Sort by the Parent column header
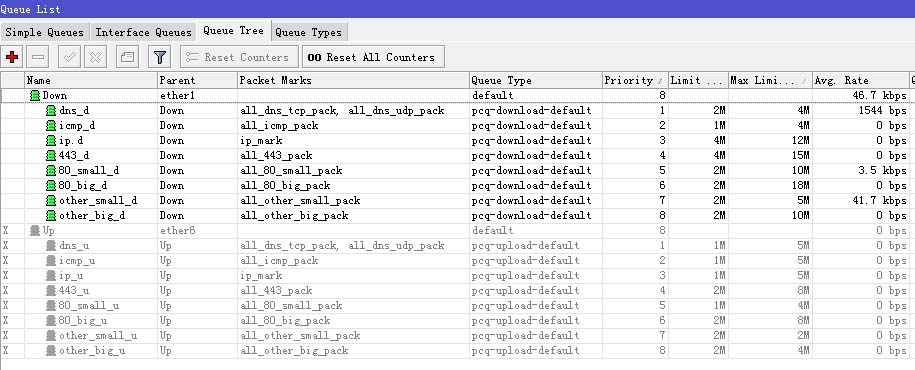 pyautogui.click(x=197, y=81)
